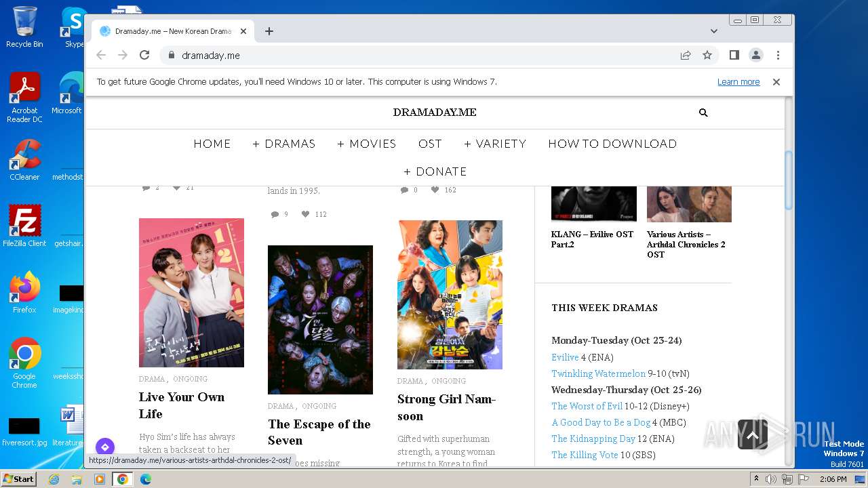The image size is (868, 488).
Task: Expand the + MOVIES menu
Action: tap(367, 144)
